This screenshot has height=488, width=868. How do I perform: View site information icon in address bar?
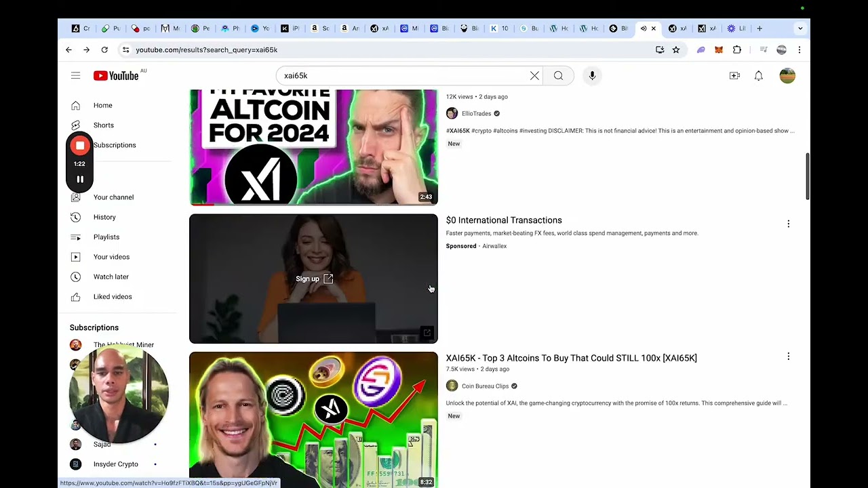coord(125,50)
